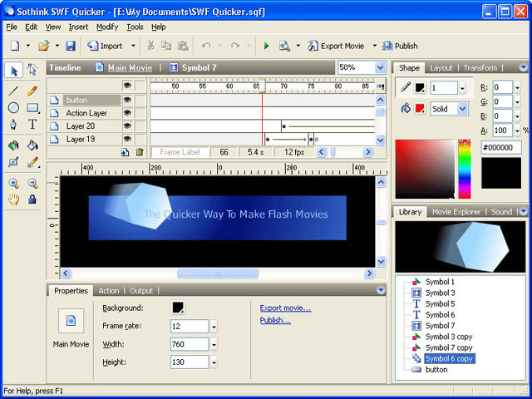Viewport: 532px width, 399px height.
Task: Open the Solid fill style dropdown
Action: 462,109
